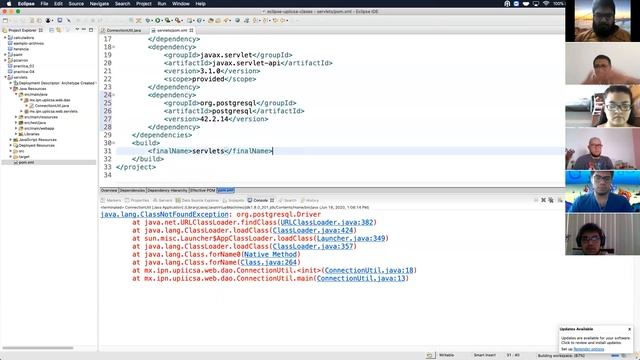Click Remove All Terminated Launches in Console
The height and width of the screenshot is (360, 640).
coord(551,200)
